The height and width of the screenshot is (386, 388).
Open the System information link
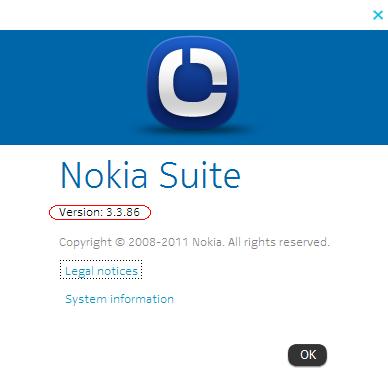(x=119, y=299)
